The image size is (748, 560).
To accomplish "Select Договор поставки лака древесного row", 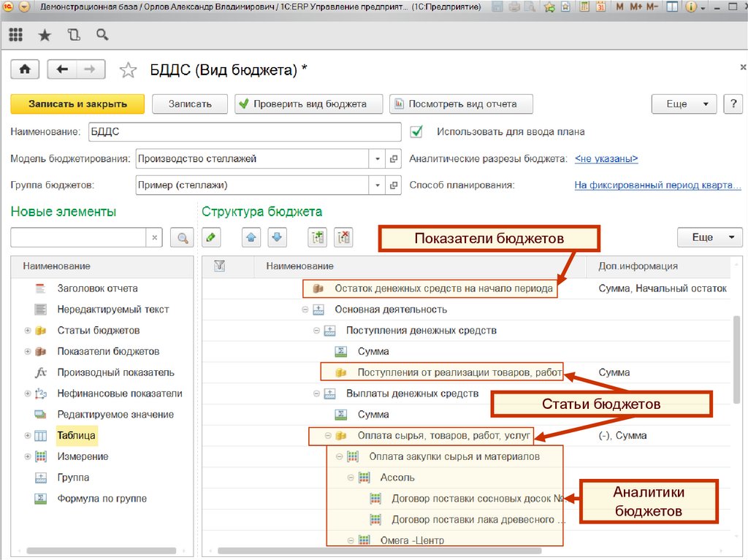I will [478, 519].
